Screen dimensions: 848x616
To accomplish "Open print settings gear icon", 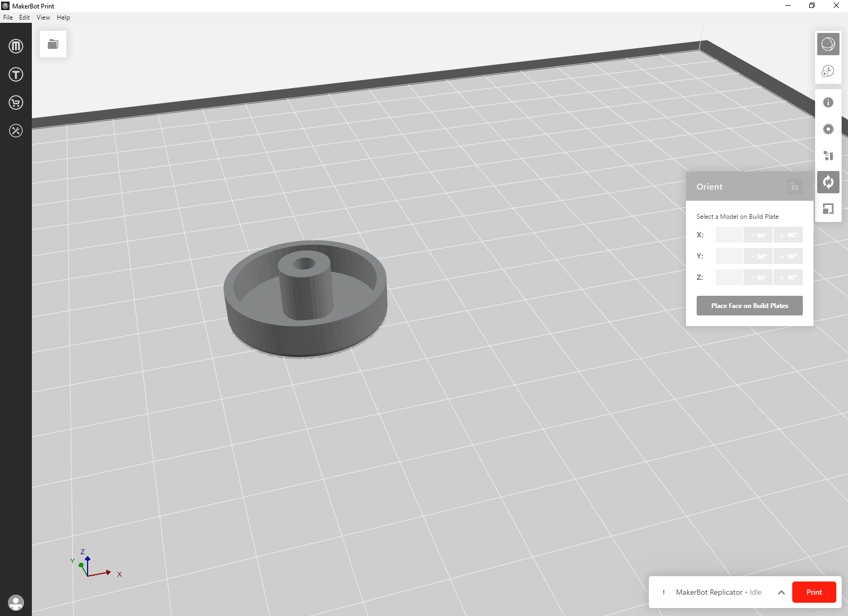I will (828, 129).
